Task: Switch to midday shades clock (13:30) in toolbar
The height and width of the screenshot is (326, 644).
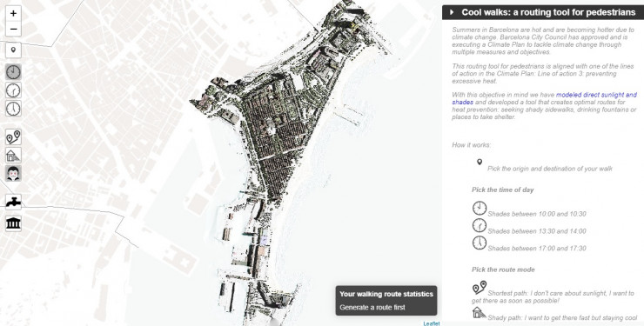Action: 13,90
